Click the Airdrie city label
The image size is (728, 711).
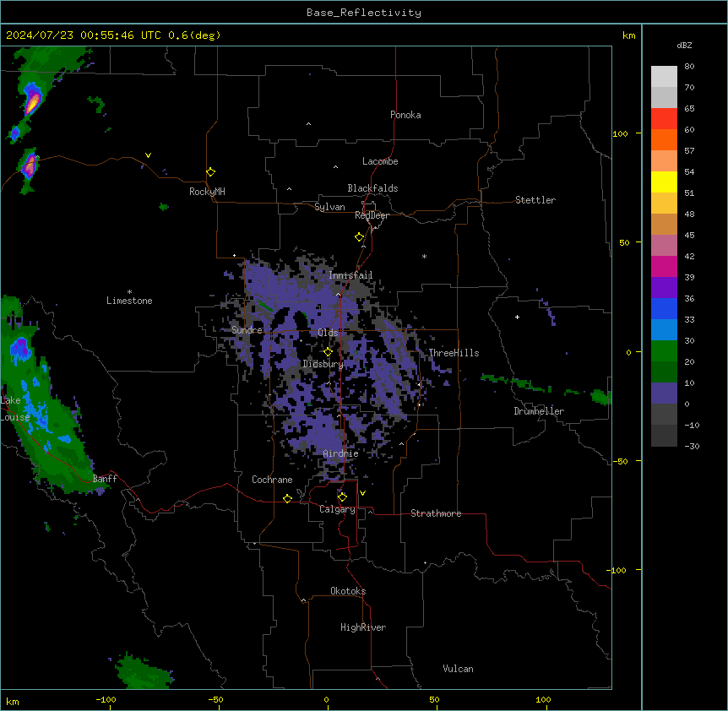[341, 453]
